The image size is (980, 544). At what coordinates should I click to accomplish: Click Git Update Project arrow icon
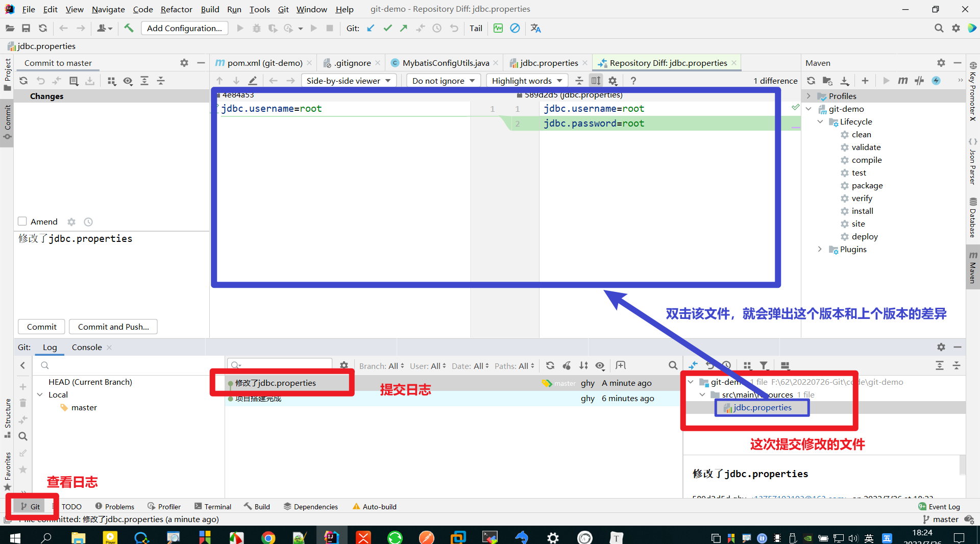371,29
